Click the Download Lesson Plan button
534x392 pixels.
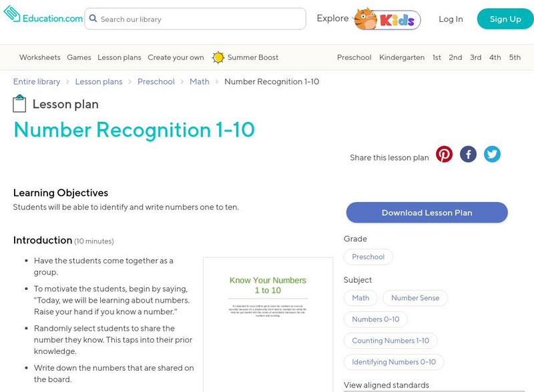[x=427, y=213]
